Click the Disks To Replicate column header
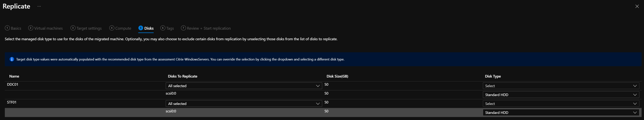The image size is (644, 120). click(x=182, y=76)
